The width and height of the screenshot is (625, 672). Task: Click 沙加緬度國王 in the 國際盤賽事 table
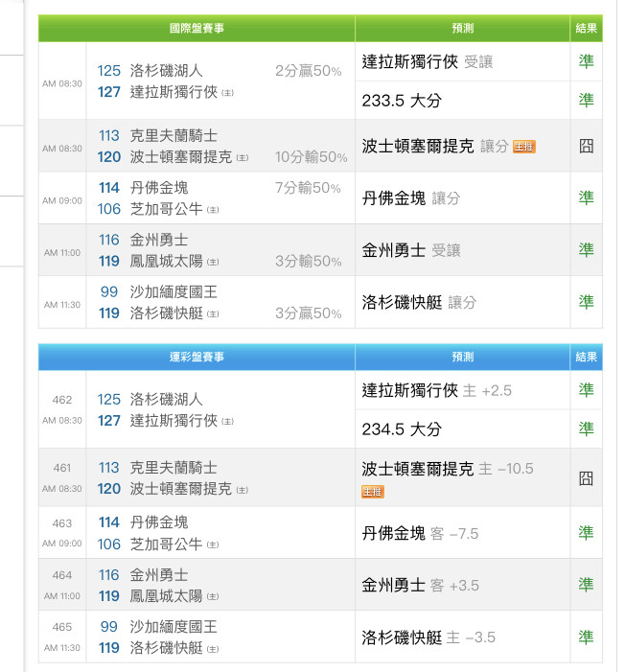(174, 292)
